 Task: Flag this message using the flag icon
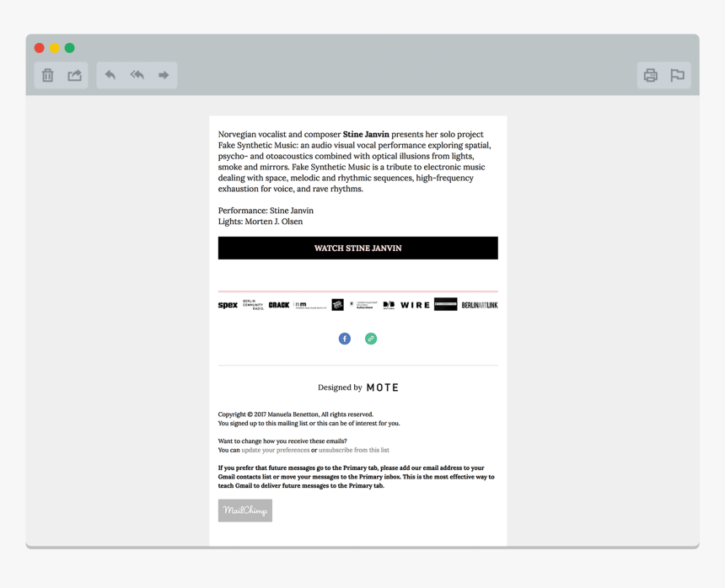pyautogui.click(x=677, y=75)
